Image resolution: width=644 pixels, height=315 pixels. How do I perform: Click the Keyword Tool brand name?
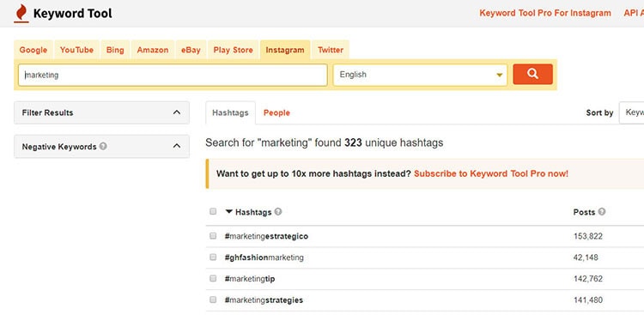73,14
